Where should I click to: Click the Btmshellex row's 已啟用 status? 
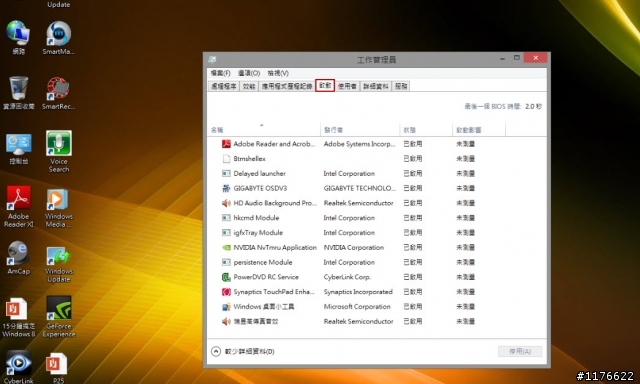pyautogui.click(x=413, y=158)
